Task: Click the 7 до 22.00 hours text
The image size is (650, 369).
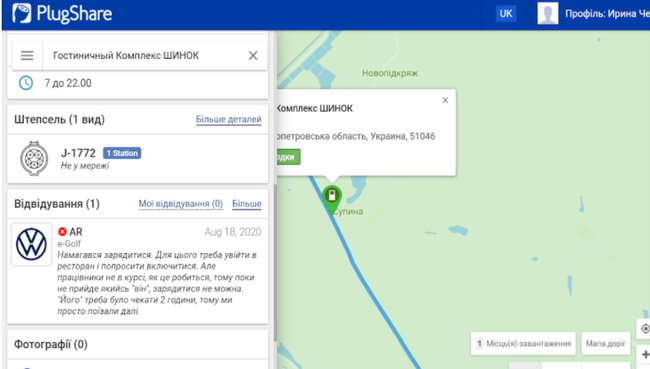Action: tap(68, 83)
